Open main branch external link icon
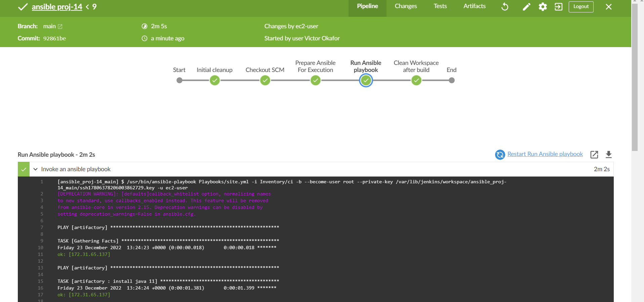 pyautogui.click(x=60, y=26)
